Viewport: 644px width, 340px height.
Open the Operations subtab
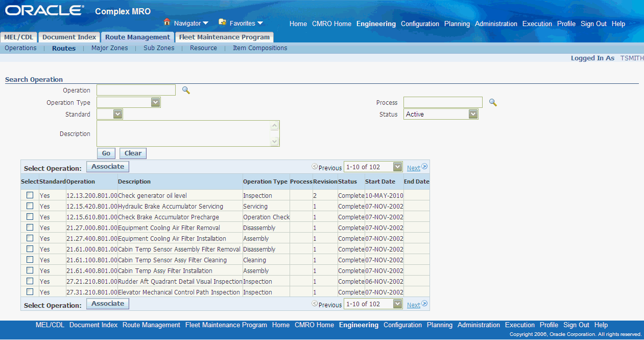20,48
